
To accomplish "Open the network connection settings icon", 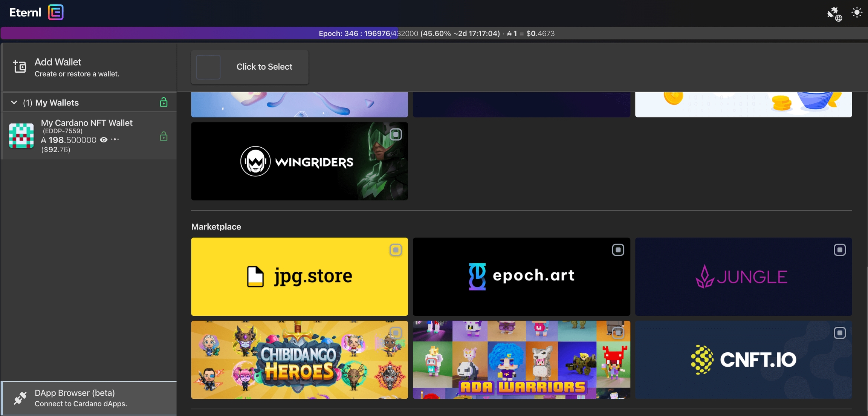I will [834, 14].
